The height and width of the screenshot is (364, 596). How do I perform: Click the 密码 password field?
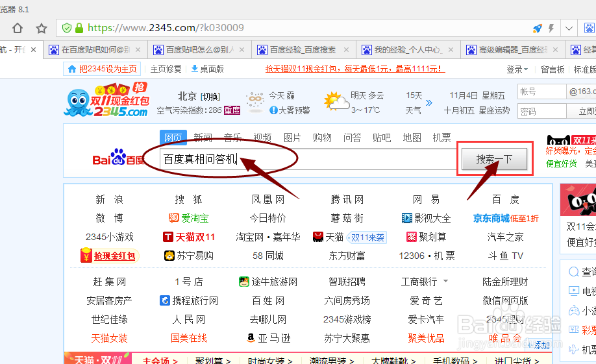tap(541, 112)
